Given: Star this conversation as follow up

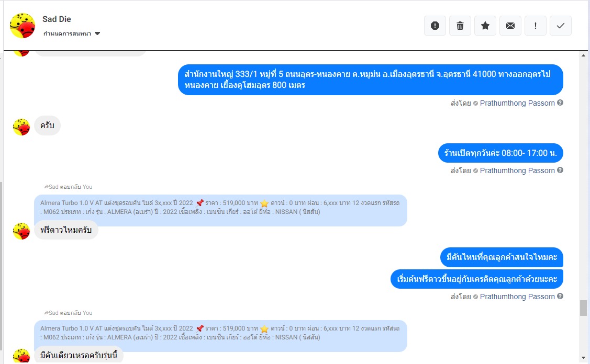Looking at the screenshot, I should click(485, 26).
